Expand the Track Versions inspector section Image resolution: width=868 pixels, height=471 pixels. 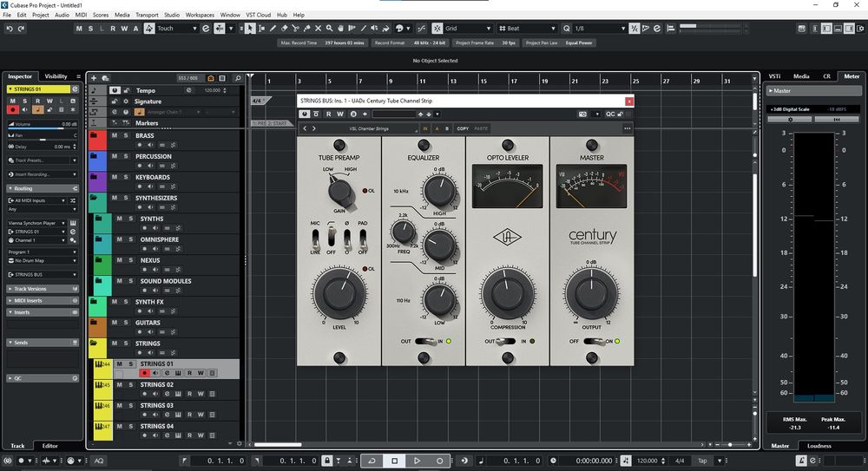43,289
